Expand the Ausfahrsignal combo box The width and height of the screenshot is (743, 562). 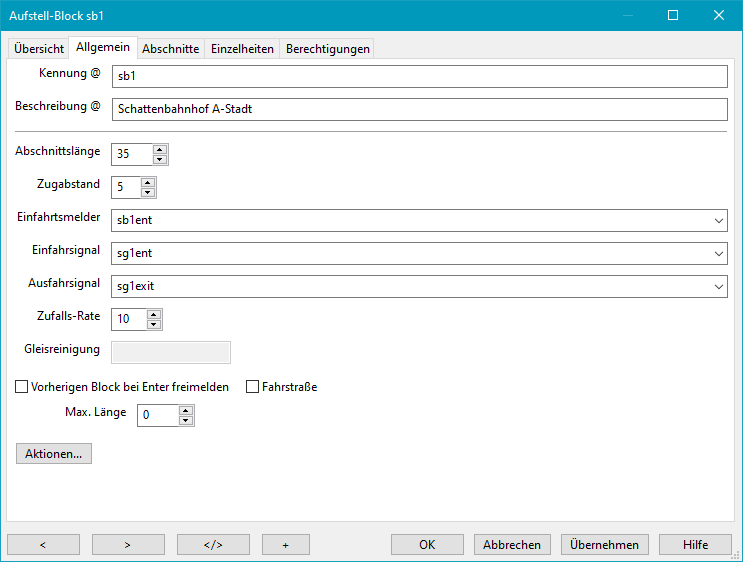pyautogui.click(x=719, y=287)
